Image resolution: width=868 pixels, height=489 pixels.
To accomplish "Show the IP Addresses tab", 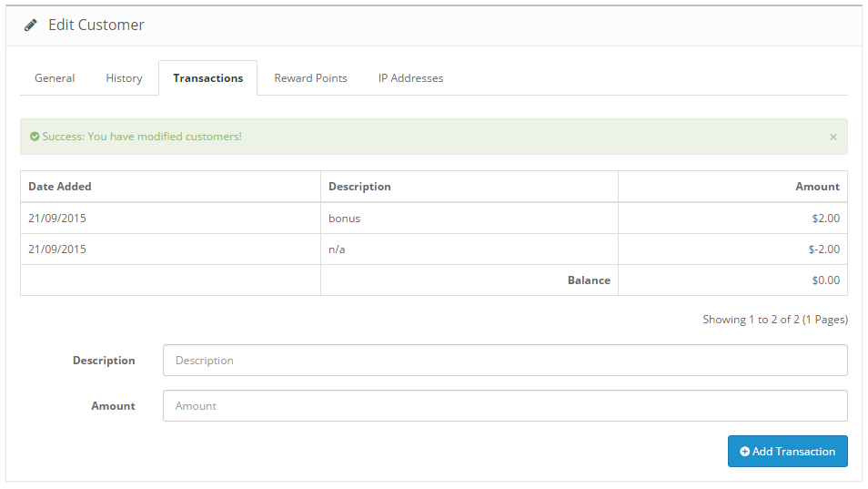I will pos(410,78).
